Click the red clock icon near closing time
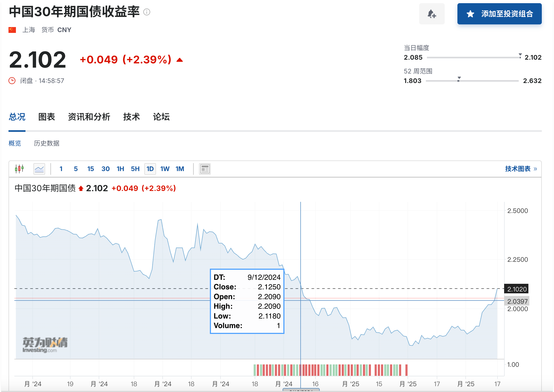Image resolution: width=554 pixels, height=392 pixels. (12, 81)
